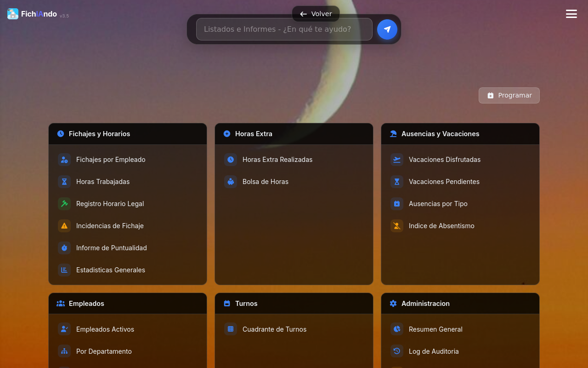Click the Horas Extra header plus icon

pyautogui.click(x=227, y=134)
